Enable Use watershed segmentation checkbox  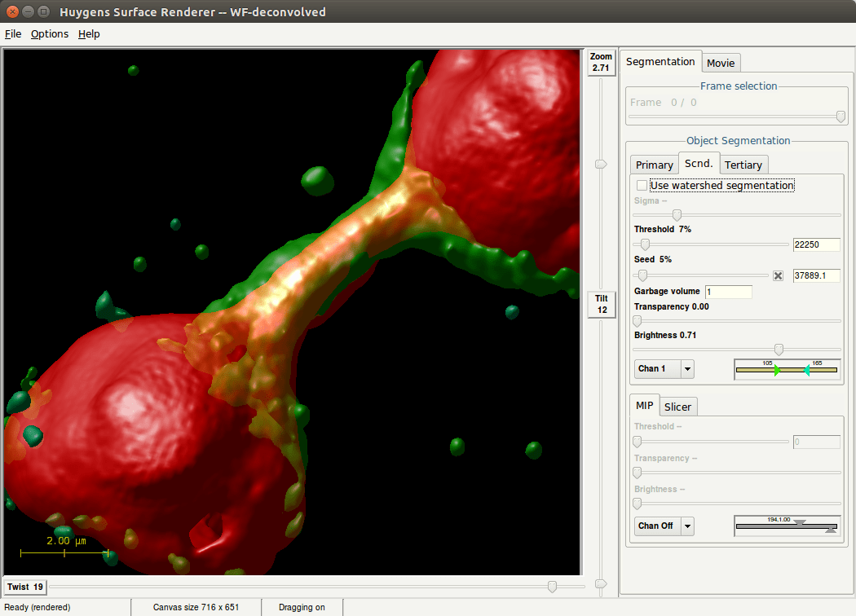click(x=642, y=186)
